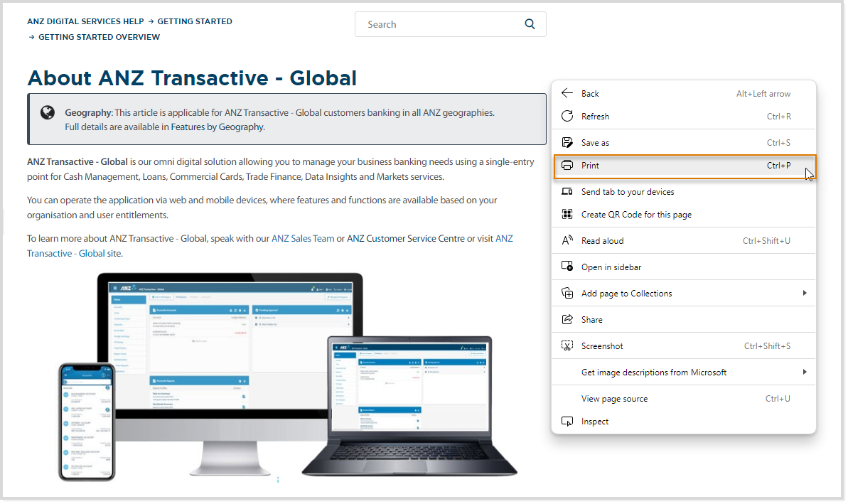Click the Save as disk icon
The width and height of the screenshot is (848, 504).
click(567, 142)
